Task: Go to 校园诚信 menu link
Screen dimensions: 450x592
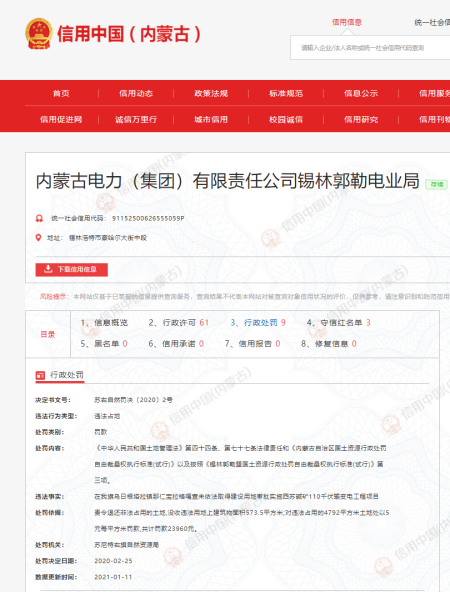Action: coord(286,119)
